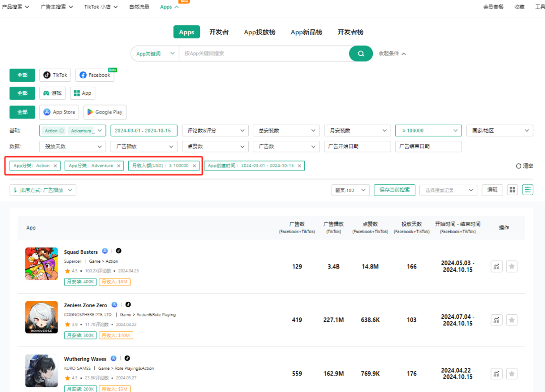The width and height of the screenshot is (545, 392).
Task: Open the ≥ 100000 revenue dropdown
Action: (x=428, y=131)
